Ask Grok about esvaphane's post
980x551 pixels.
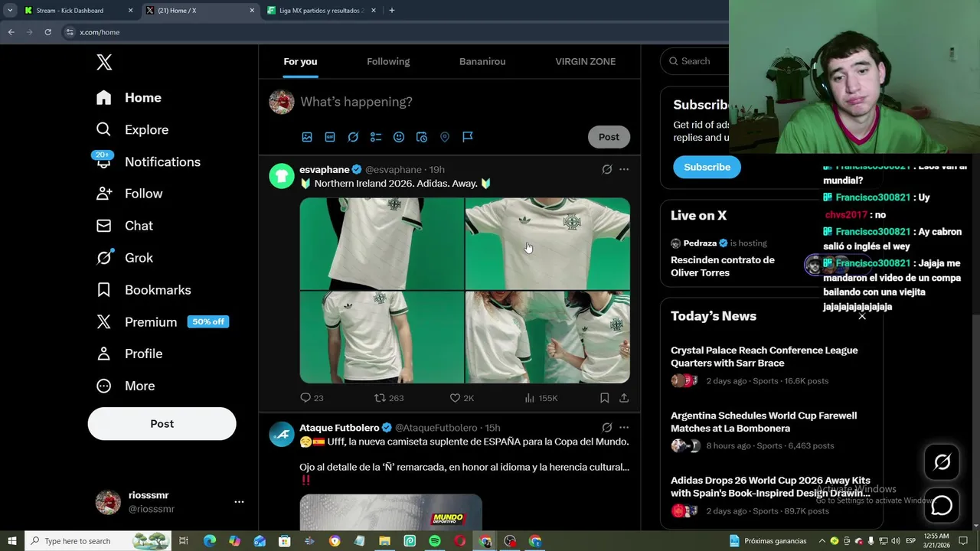click(607, 169)
